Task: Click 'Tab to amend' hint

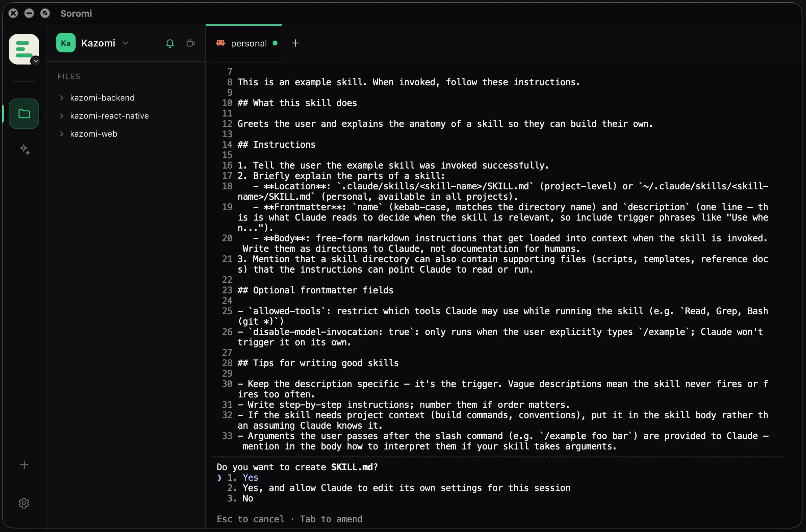Action: pyautogui.click(x=331, y=519)
